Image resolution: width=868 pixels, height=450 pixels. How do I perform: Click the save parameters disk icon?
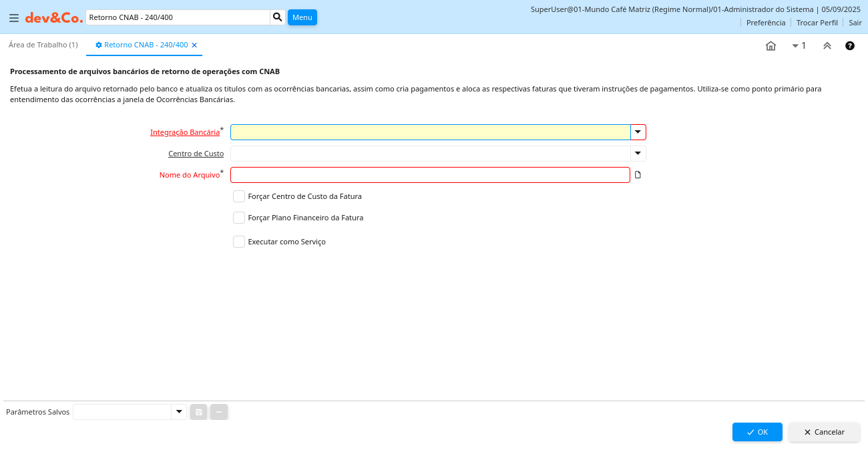click(x=198, y=412)
